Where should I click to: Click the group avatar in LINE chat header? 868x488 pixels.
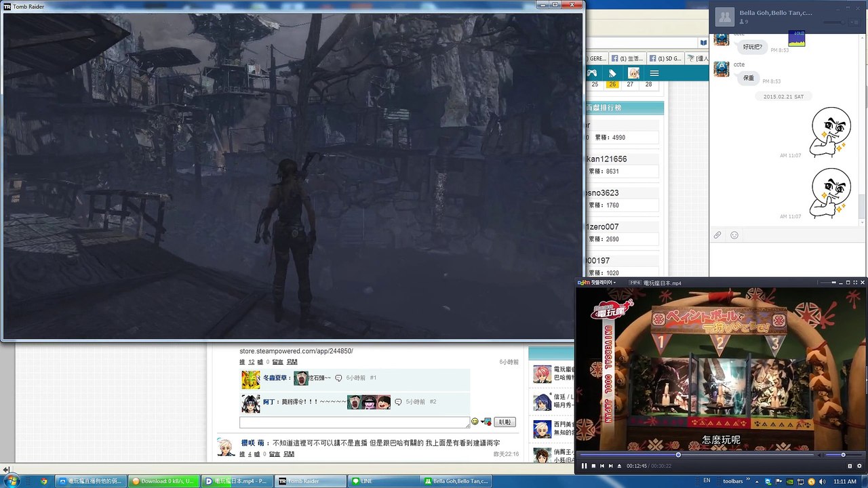coord(725,16)
